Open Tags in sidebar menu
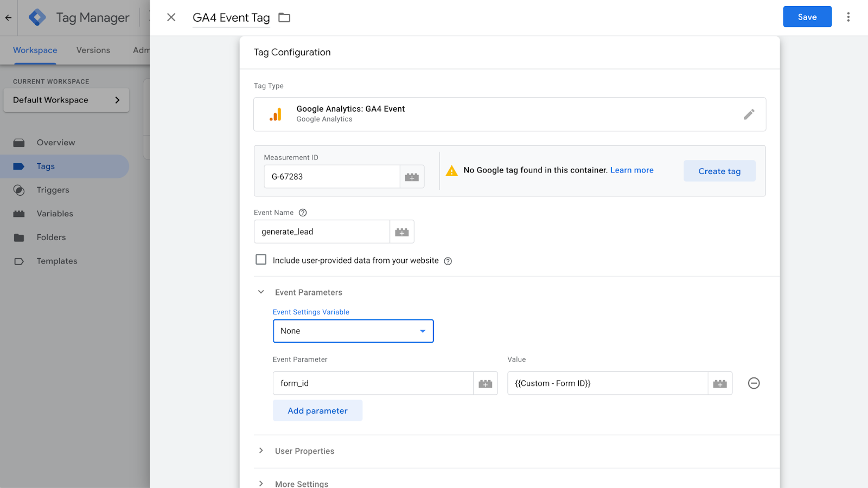The image size is (868, 488). (x=46, y=166)
